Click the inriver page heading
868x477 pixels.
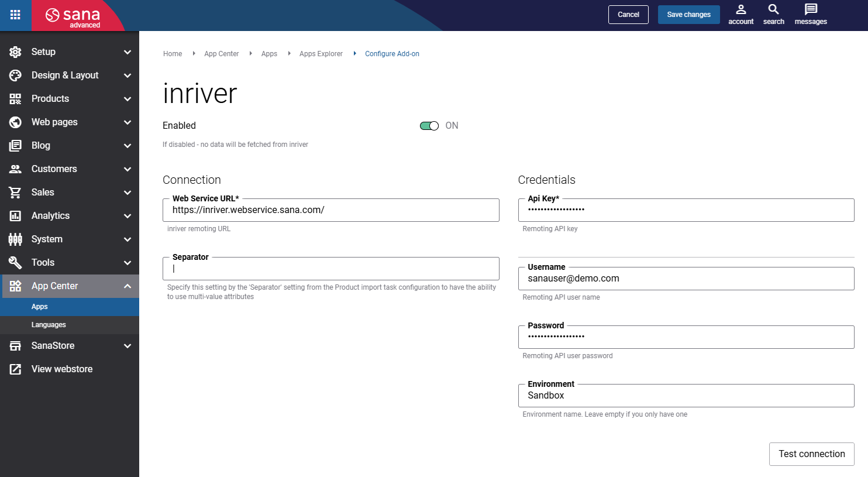tap(200, 94)
